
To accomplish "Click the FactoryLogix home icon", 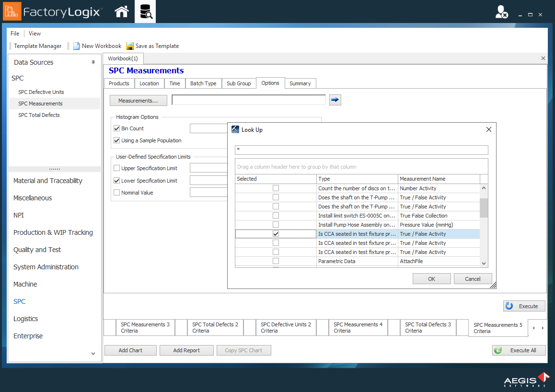I will pyautogui.click(x=121, y=12).
